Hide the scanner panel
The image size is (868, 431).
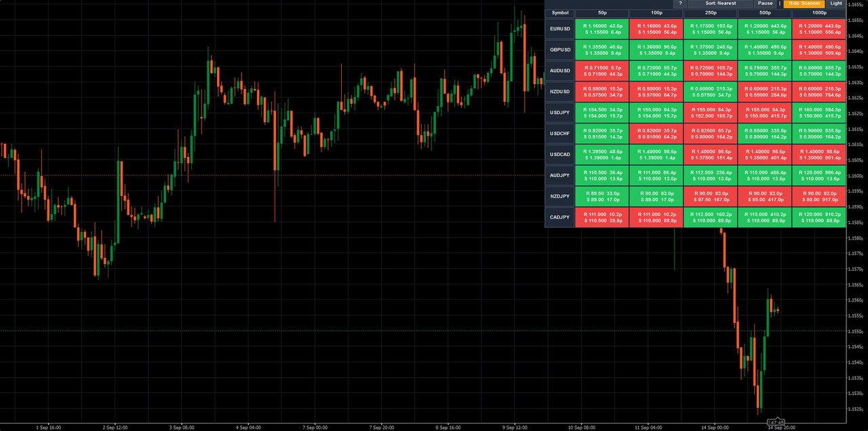point(805,3)
